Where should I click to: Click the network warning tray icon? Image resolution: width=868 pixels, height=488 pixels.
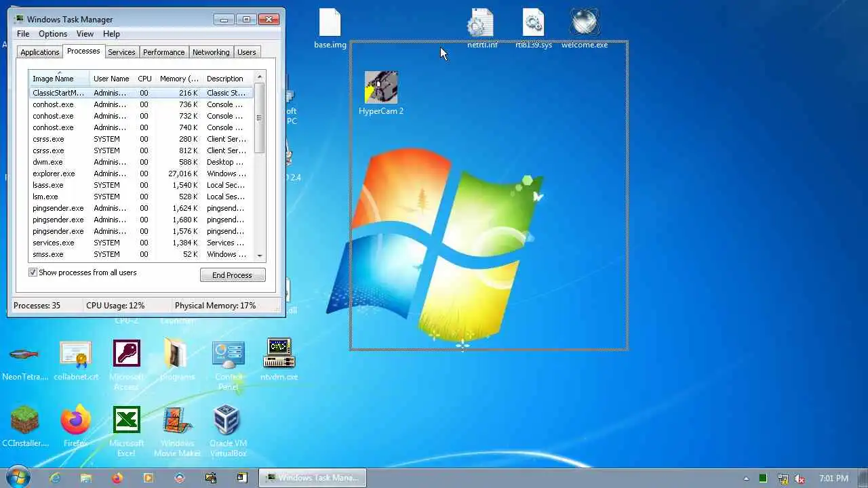pyautogui.click(x=783, y=479)
